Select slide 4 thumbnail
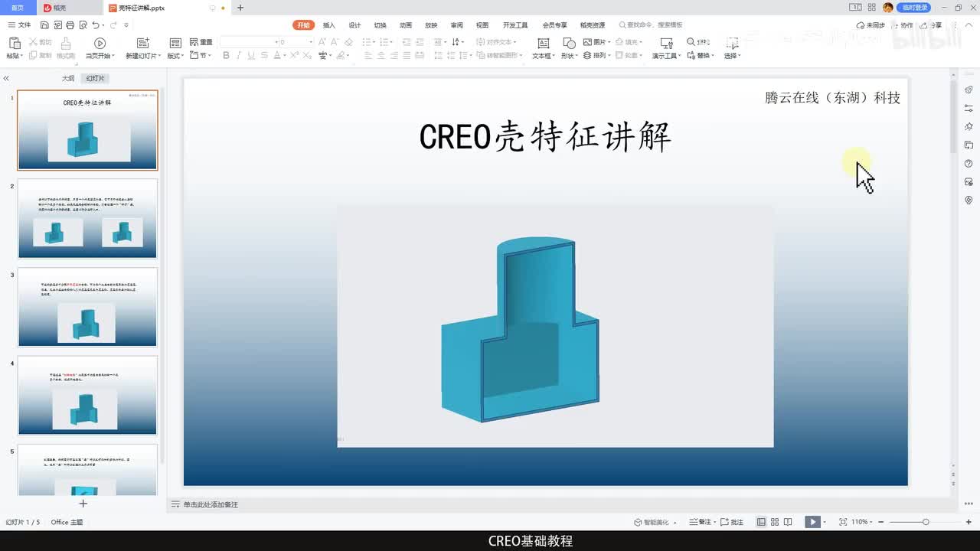Viewport: 980px width, 551px height. (x=88, y=395)
